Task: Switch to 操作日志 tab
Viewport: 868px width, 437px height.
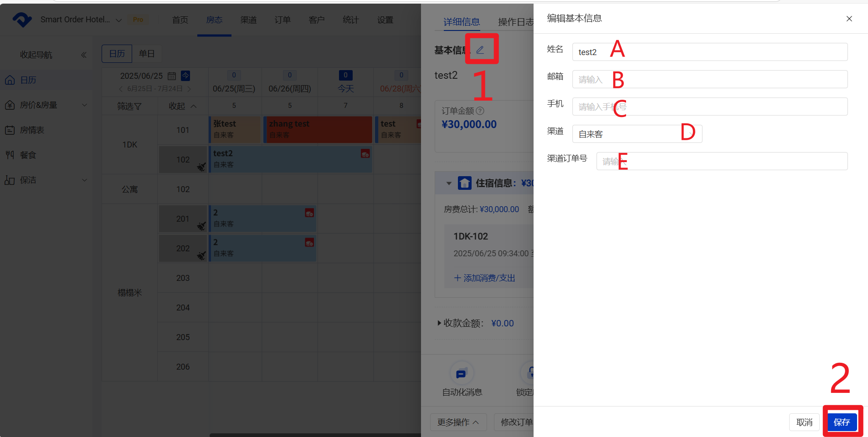Action: click(516, 22)
